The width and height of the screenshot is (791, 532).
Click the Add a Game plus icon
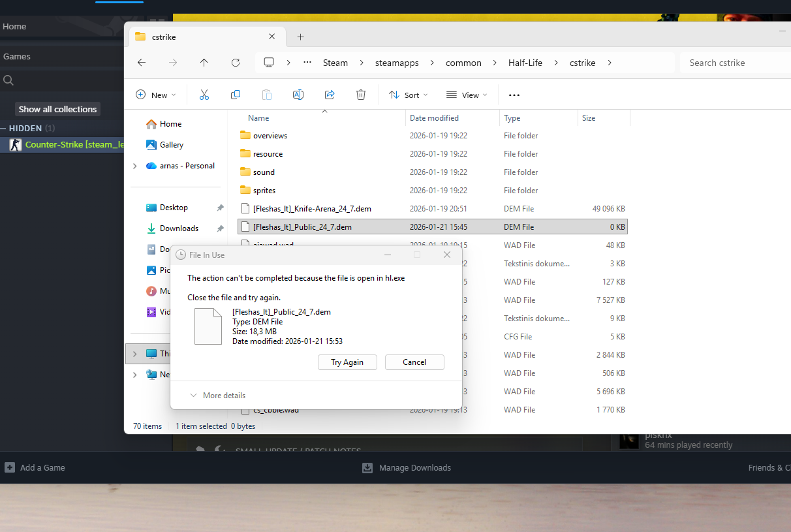[x=10, y=467]
